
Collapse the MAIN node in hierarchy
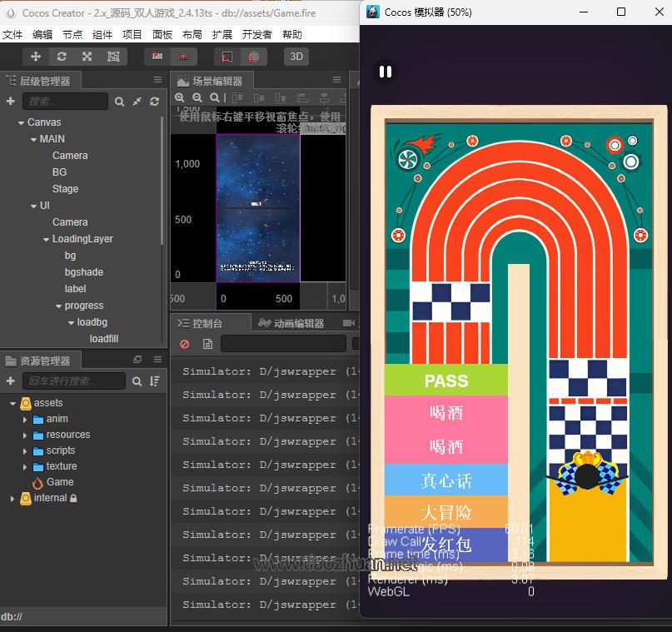click(33, 139)
